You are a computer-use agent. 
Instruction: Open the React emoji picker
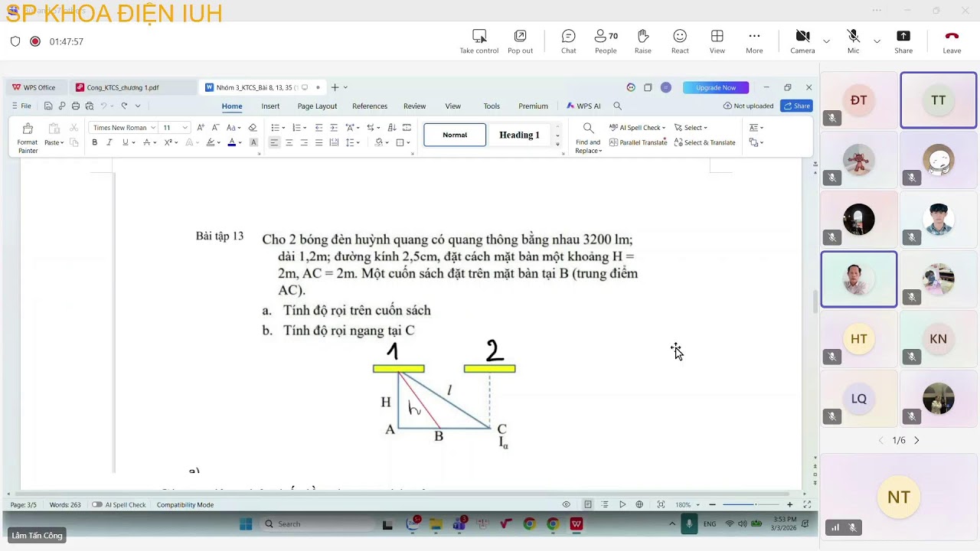tap(680, 41)
